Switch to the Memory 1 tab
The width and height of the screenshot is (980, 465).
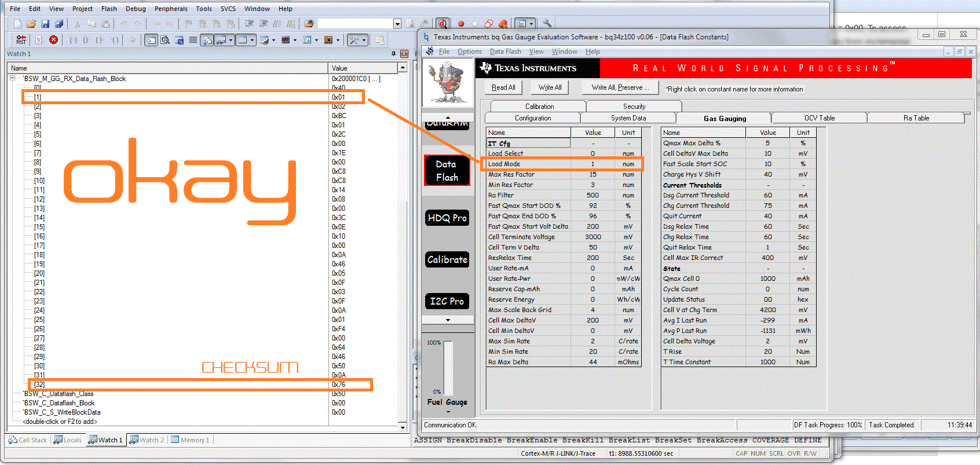(x=190, y=440)
